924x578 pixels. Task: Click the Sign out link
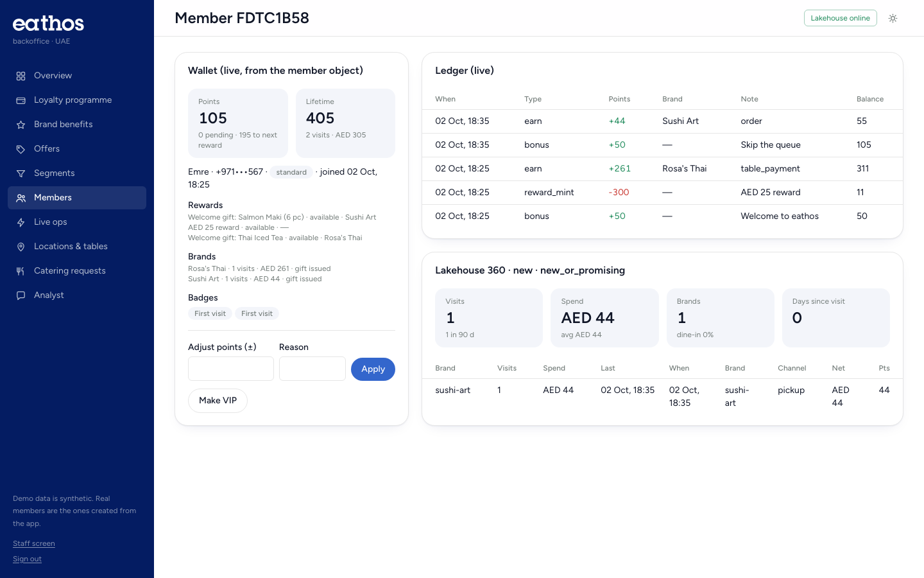tap(27, 559)
